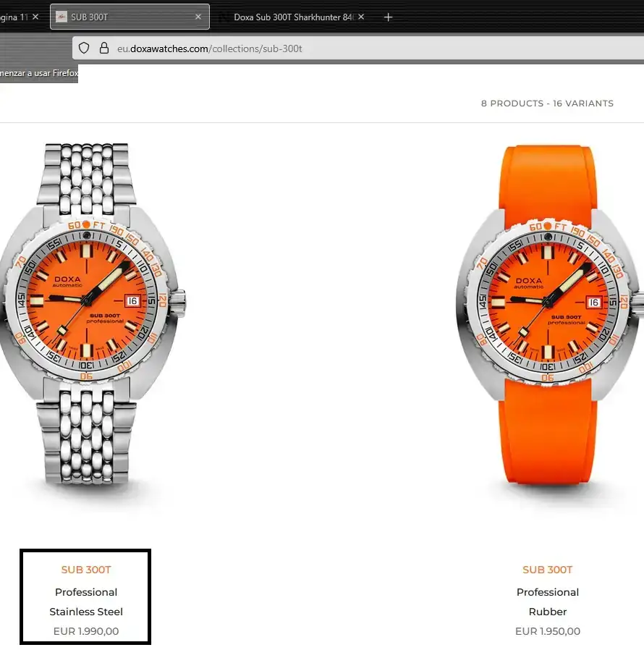The height and width of the screenshot is (650, 644).
Task: Select the SUB 300T browser tab
Action: click(x=123, y=17)
